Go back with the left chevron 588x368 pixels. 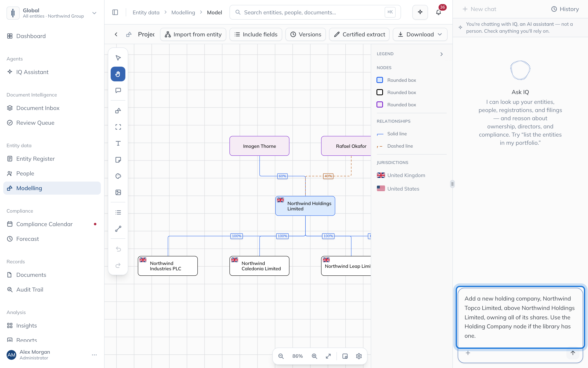click(x=116, y=34)
